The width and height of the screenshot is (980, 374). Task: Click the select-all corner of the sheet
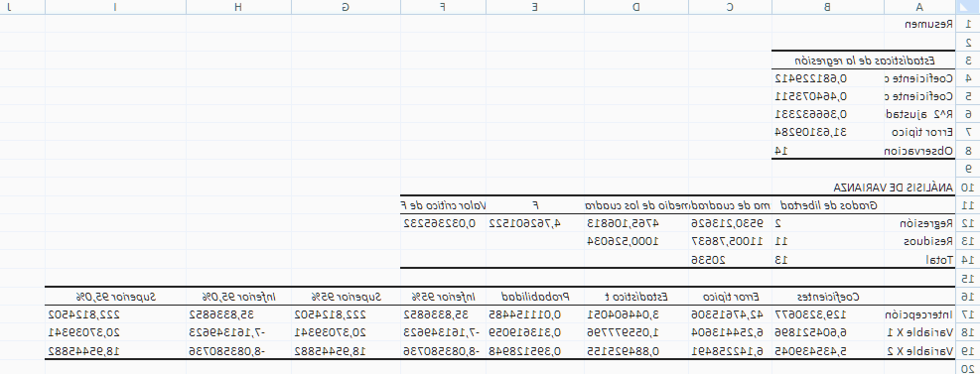click(x=967, y=7)
